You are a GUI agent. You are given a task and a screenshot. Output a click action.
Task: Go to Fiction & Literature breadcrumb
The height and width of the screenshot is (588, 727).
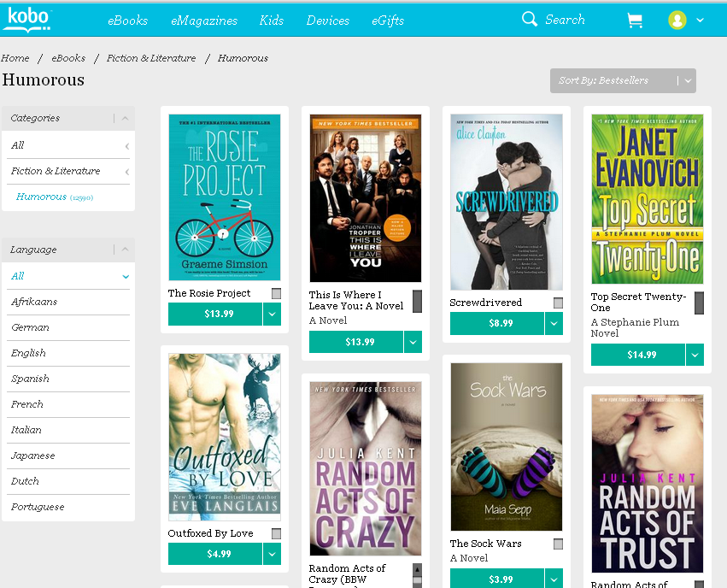click(x=151, y=58)
